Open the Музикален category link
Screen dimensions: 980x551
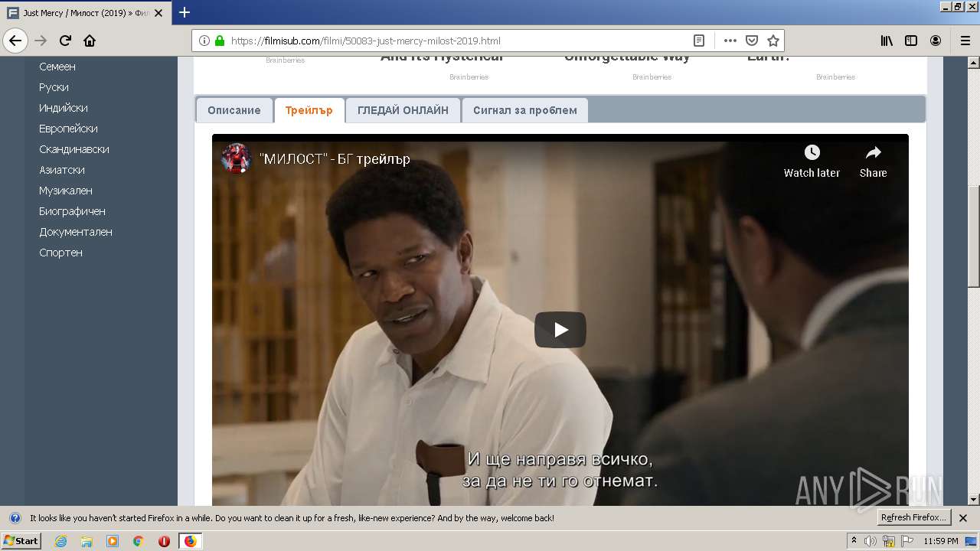pyautogui.click(x=66, y=191)
